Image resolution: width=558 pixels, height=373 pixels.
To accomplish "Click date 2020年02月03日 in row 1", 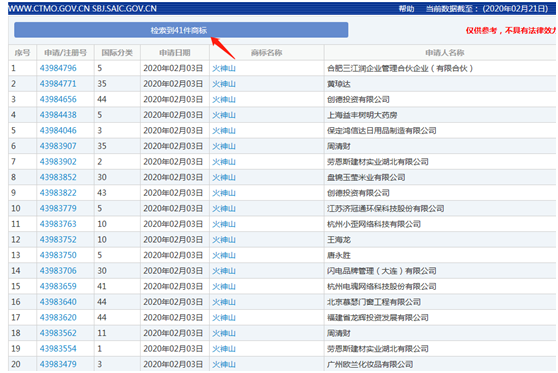I will point(173,68).
